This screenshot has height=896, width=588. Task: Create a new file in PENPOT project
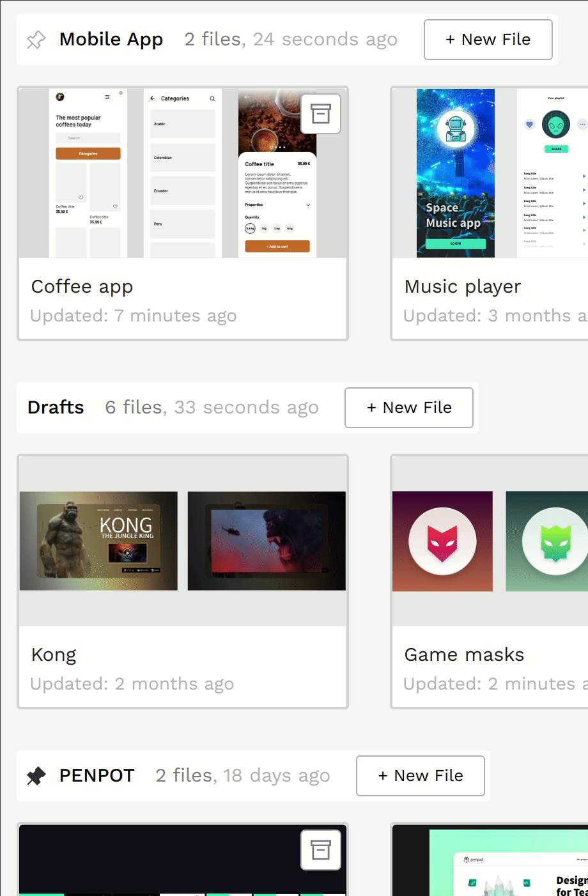[420, 776]
